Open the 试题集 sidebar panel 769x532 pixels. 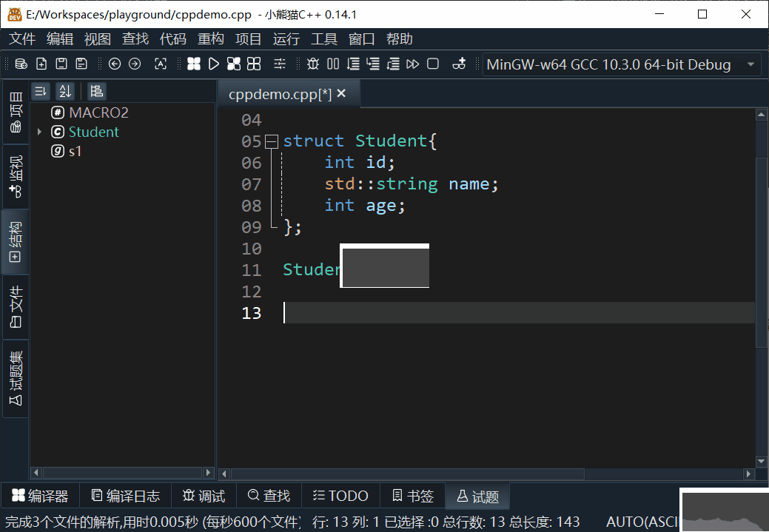15,377
